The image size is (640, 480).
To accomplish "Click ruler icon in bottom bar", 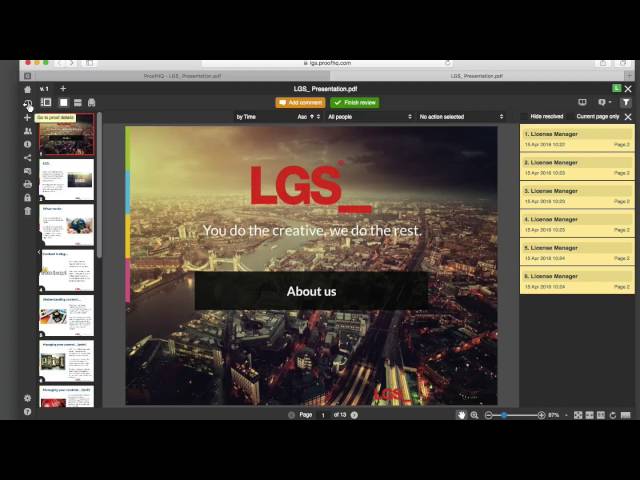I will point(626,415).
